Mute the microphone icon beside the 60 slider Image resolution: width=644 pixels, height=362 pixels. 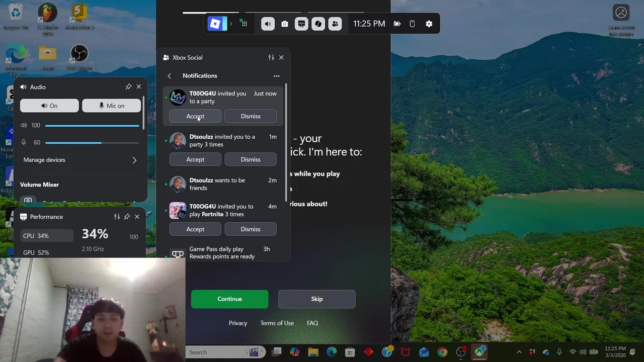tap(24, 142)
